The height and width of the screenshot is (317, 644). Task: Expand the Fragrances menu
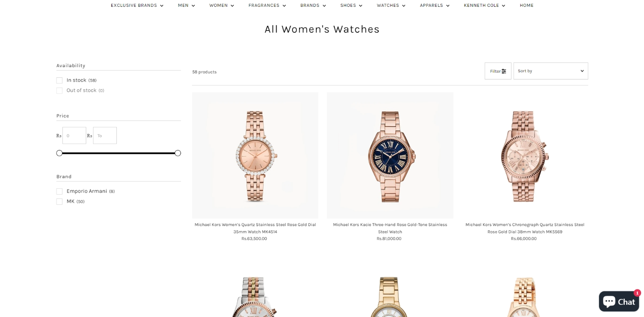coord(267,6)
